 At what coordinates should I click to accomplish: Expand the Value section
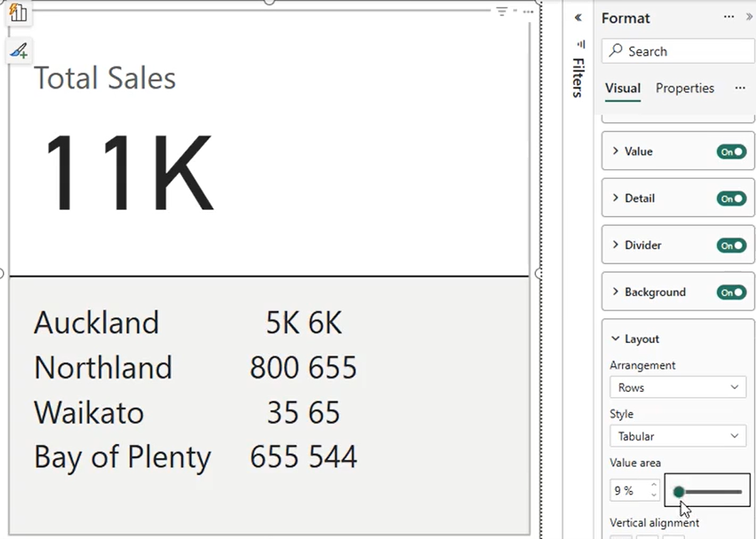click(615, 151)
